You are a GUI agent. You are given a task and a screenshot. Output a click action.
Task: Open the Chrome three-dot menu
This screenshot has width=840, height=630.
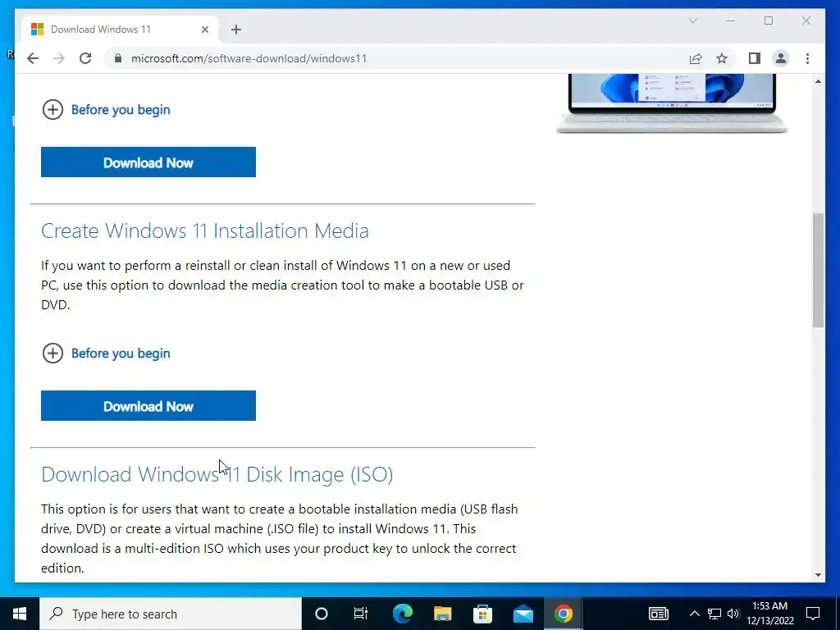(807, 58)
